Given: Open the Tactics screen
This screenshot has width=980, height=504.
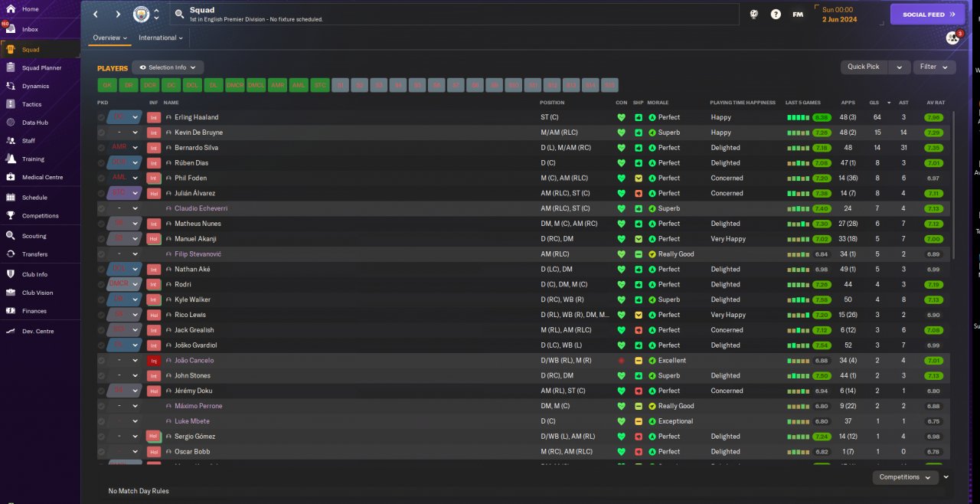Looking at the screenshot, I should tap(31, 104).
